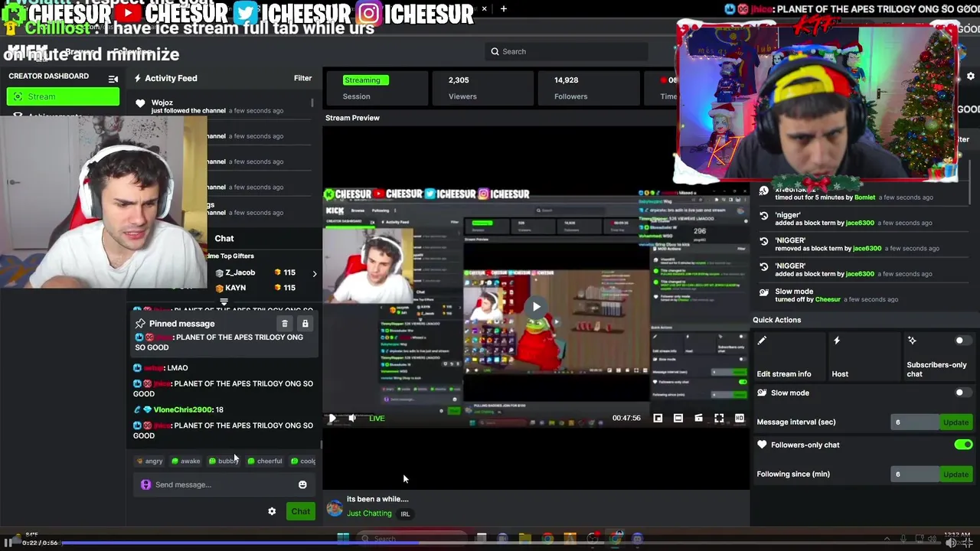Choose the angry emote tag

click(149, 461)
